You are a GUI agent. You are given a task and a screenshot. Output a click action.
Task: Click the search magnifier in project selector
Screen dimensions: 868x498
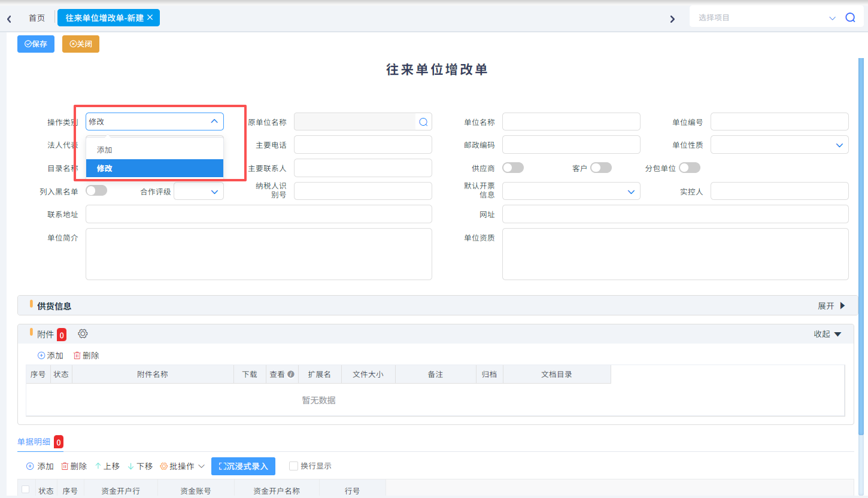click(x=850, y=18)
